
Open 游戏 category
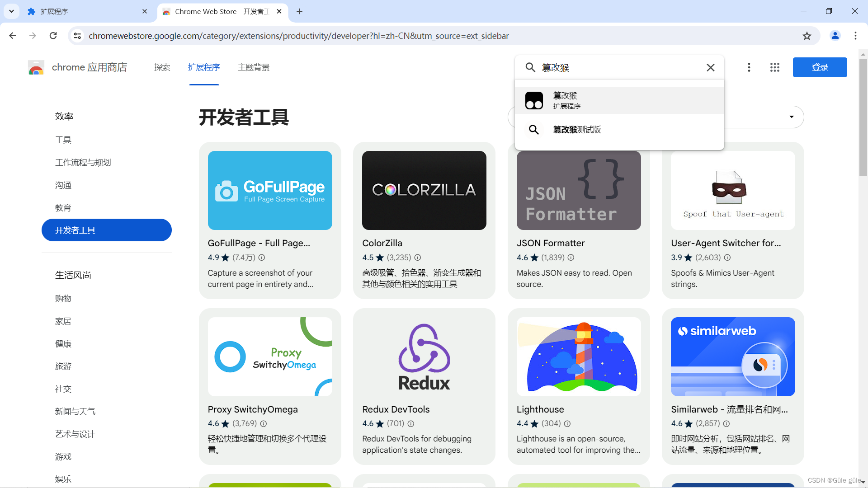click(63, 457)
